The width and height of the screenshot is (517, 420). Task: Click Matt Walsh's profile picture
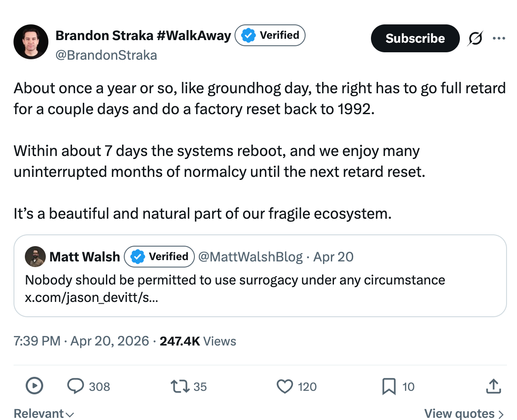[x=35, y=257]
